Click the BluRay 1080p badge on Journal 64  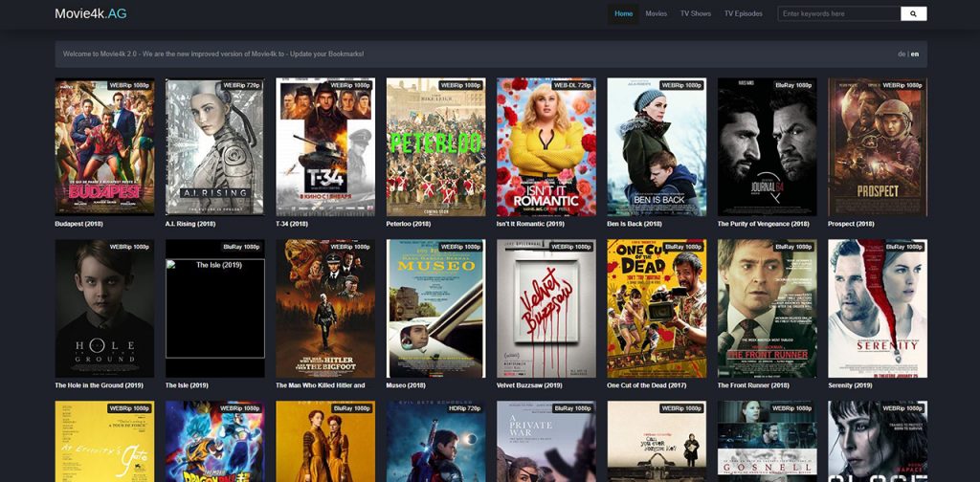tap(793, 85)
